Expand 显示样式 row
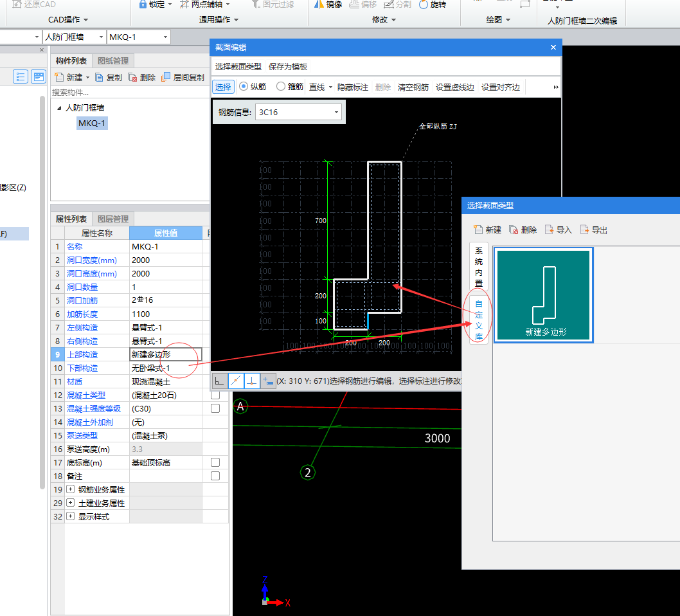 pyautogui.click(x=70, y=516)
